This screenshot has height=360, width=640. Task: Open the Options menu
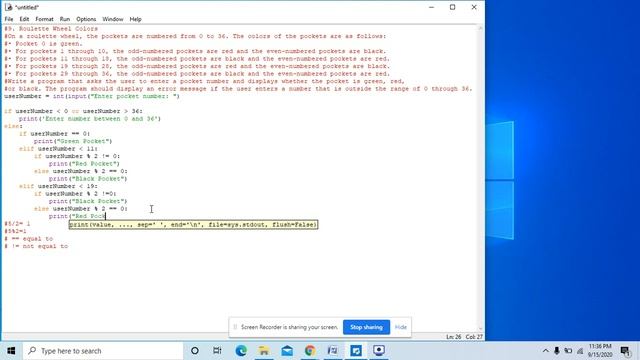[86, 19]
